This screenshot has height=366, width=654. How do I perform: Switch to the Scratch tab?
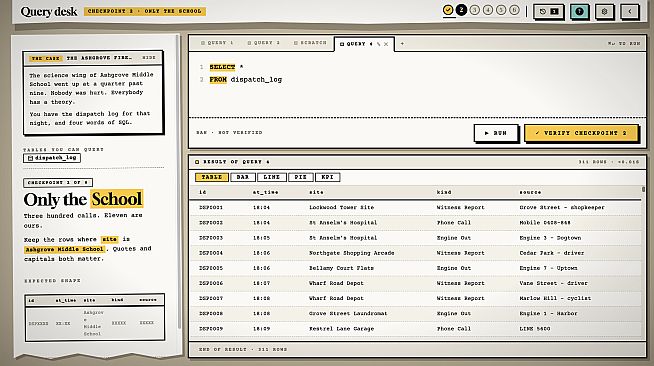[x=310, y=43]
